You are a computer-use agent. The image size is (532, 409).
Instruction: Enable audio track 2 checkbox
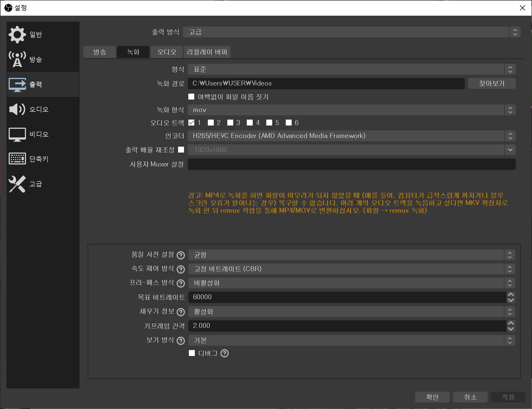(211, 123)
